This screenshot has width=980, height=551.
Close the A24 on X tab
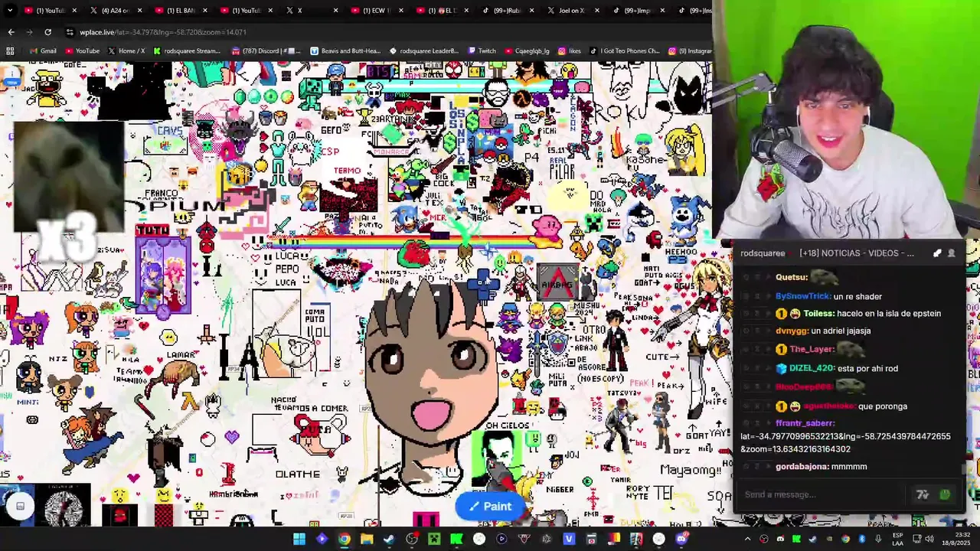(x=139, y=11)
